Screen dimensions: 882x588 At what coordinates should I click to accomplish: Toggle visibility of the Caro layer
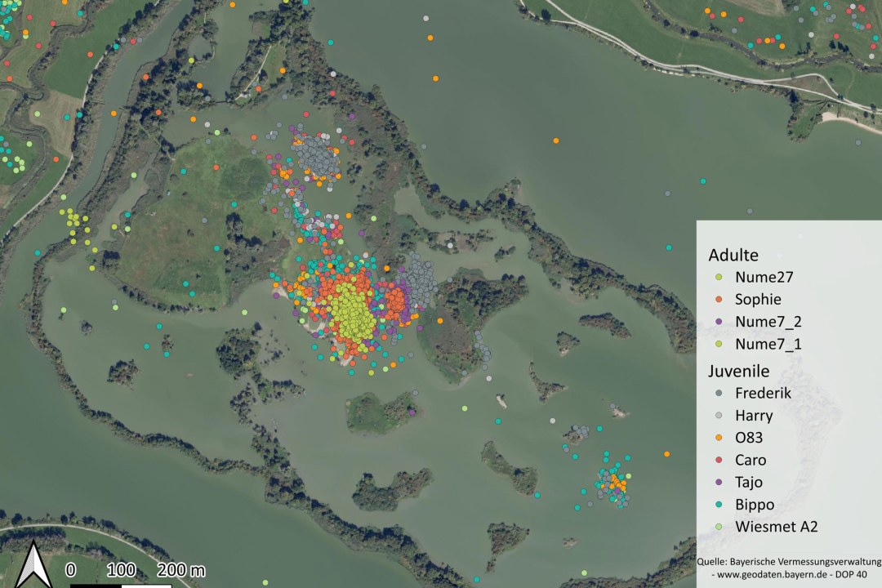tap(719, 460)
